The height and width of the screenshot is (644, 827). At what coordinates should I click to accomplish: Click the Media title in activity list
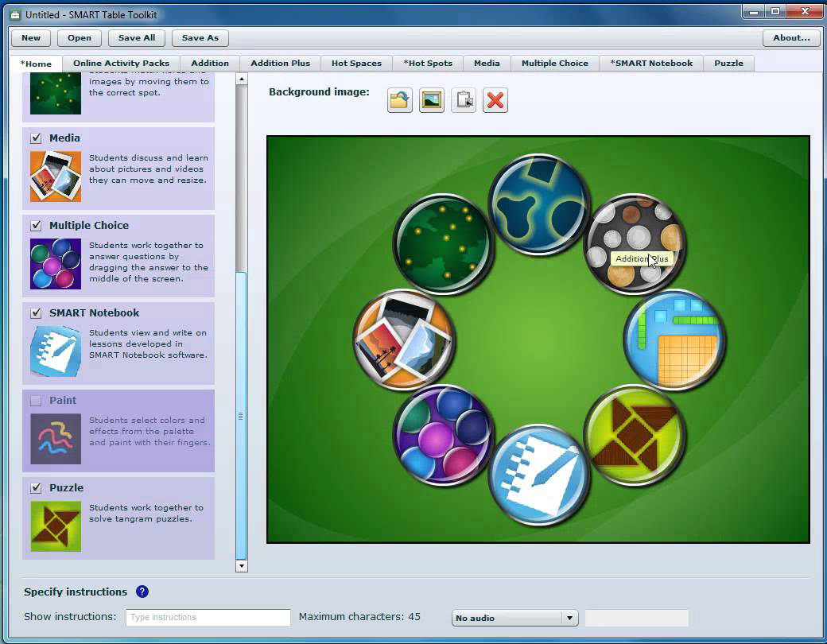coord(65,138)
